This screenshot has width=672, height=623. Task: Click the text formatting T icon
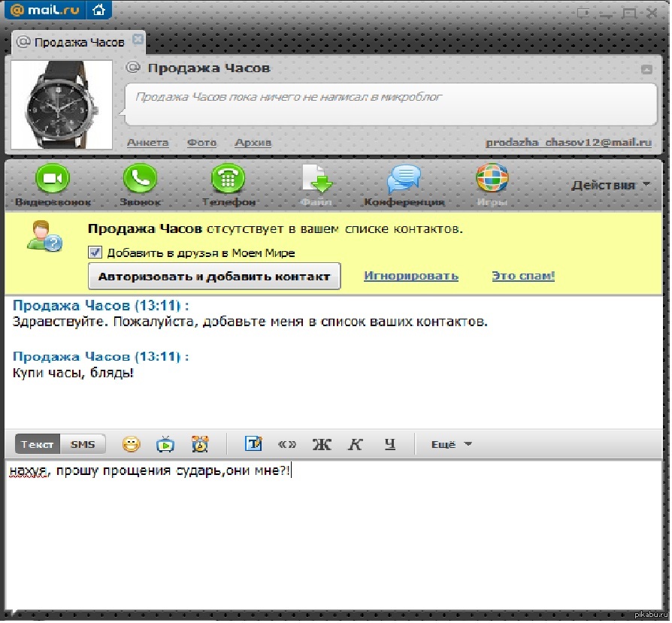tap(254, 444)
